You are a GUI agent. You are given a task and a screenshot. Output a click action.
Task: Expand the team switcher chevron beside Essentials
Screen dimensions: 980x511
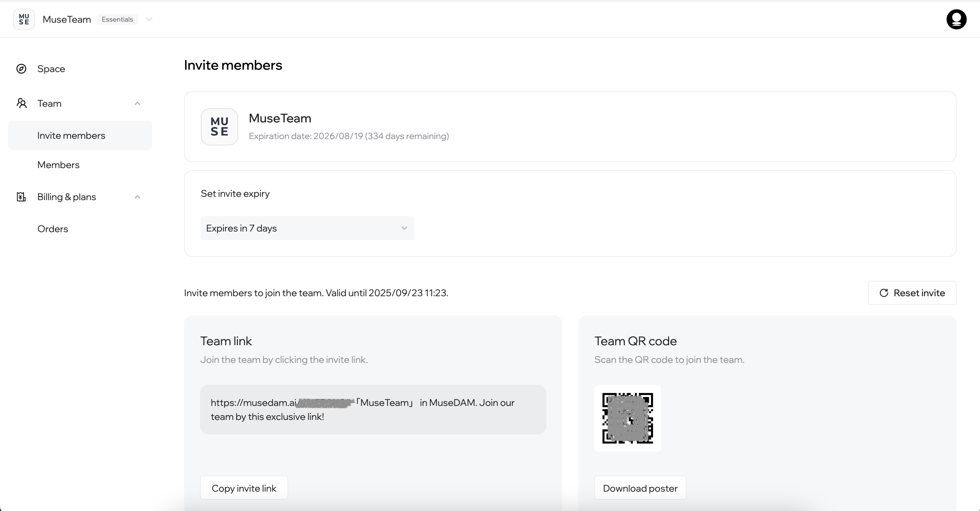coord(149,19)
